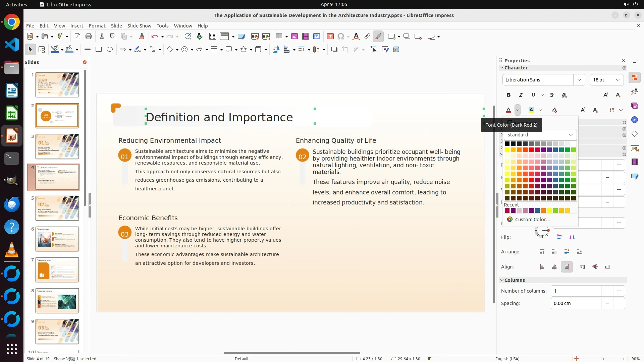Click the Flip Horizontally icon

click(x=572, y=237)
